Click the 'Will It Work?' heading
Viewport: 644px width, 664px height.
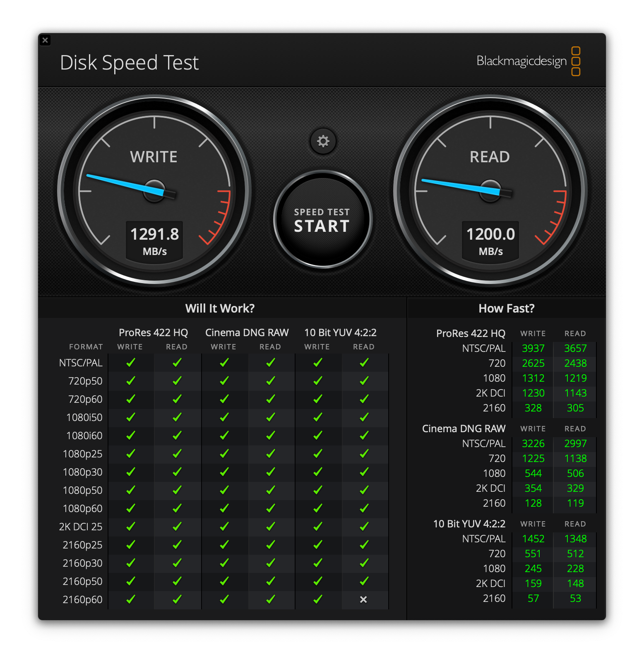tap(220, 308)
